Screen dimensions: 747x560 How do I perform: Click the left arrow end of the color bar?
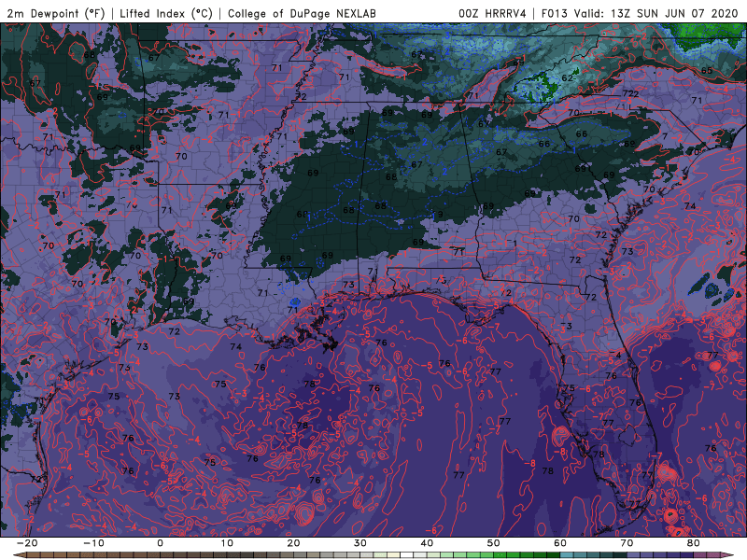20,554
